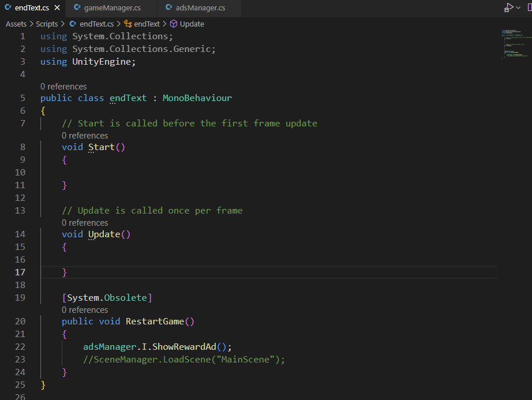Click the run and debug icon
This screenshot has height=400, width=532.
[x=508, y=8]
